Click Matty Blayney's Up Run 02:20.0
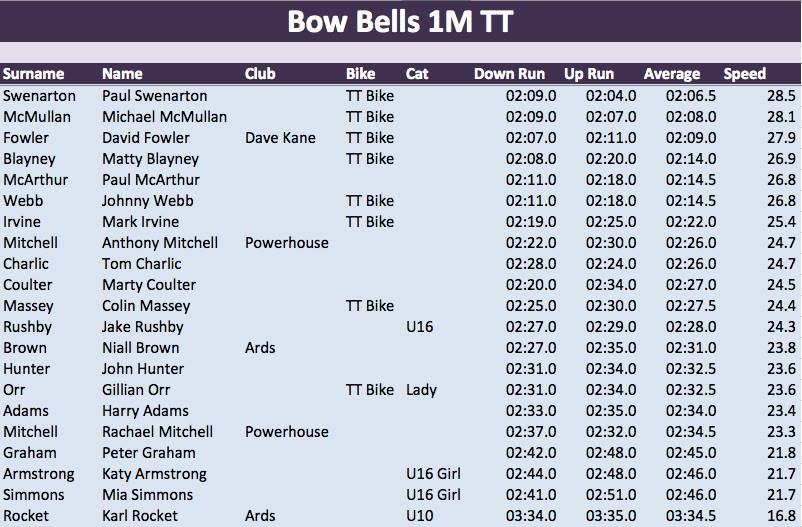Image resolution: width=802 pixels, height=527 pixels. click(x=611, y=159)
